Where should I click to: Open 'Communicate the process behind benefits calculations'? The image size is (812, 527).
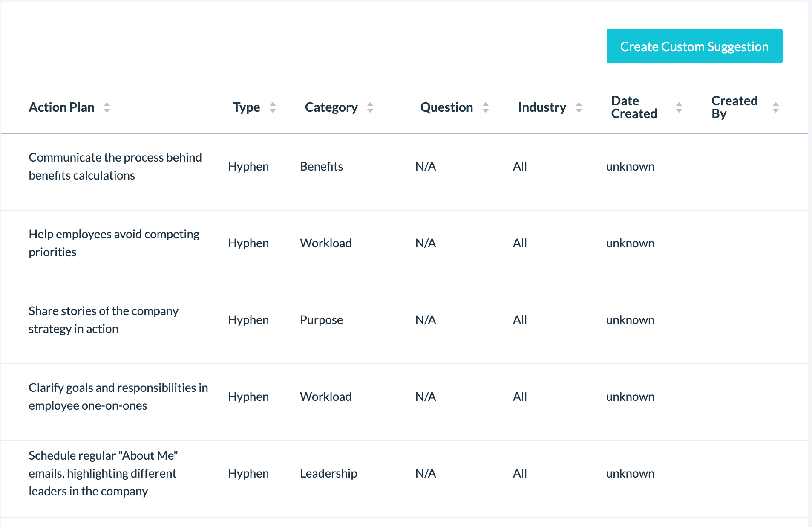(x=115, y=166)
